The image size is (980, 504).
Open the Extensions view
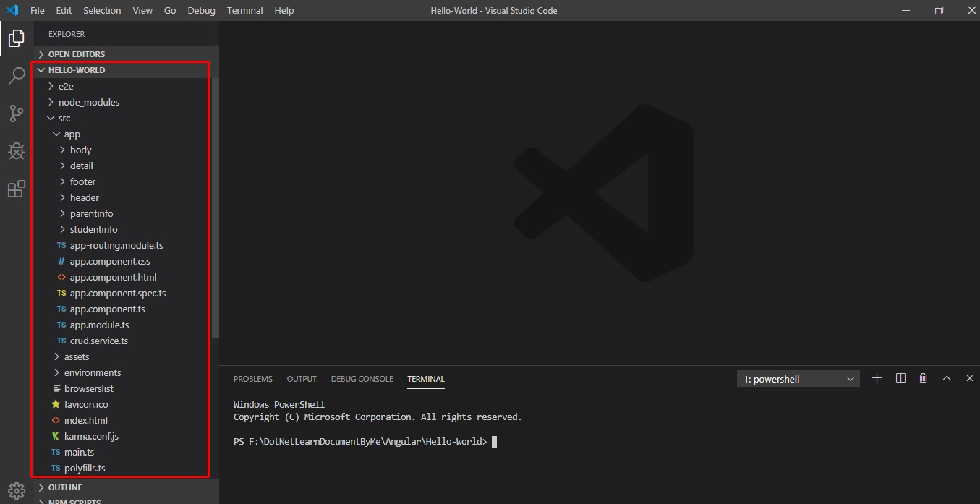coord(16,189)
